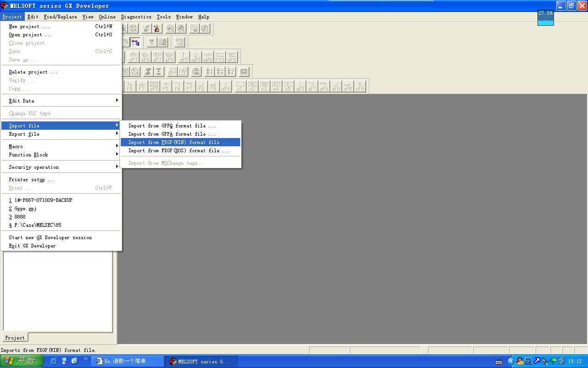Click the cF9 toolbar icon
This screenshot has width=588, height=368.
(x=360, y=86)
